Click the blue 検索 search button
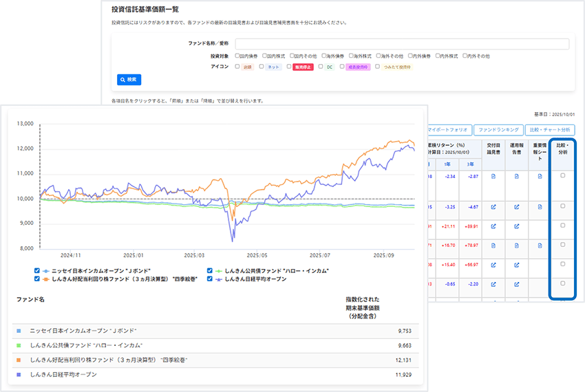 click(129, 80)
